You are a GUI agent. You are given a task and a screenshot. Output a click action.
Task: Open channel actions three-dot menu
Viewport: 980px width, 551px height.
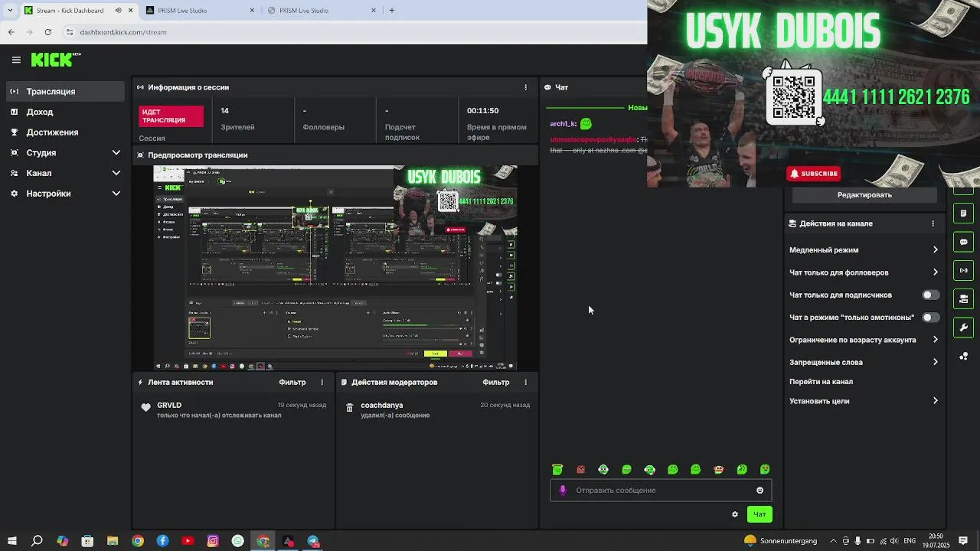point(933,223)
